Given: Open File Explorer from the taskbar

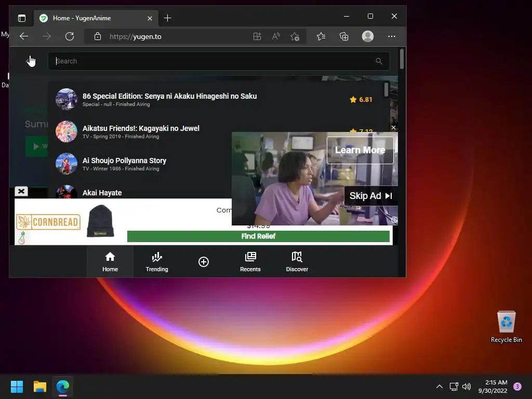Looking at the screenshot, I should (x=39, y=387).
